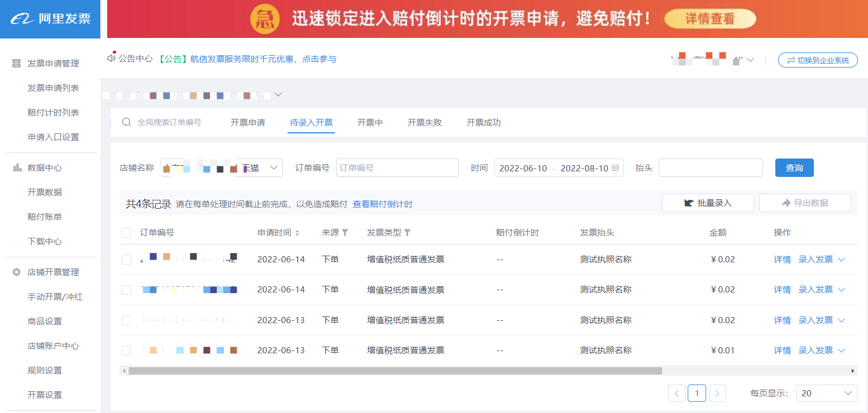Open the 每页显示 20 dropdown
Screen dimensions: 868x413
pyautogui.click(x=827, y=393)
